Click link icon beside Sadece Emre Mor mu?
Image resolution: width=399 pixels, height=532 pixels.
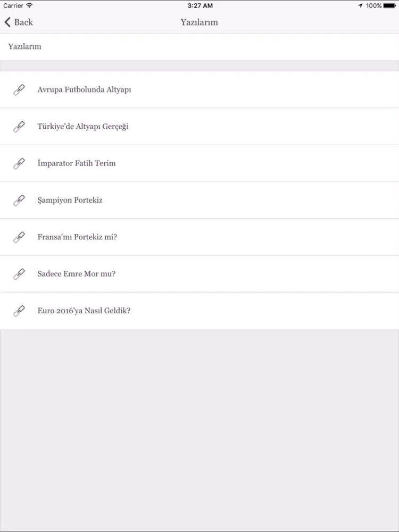[19, 274]
